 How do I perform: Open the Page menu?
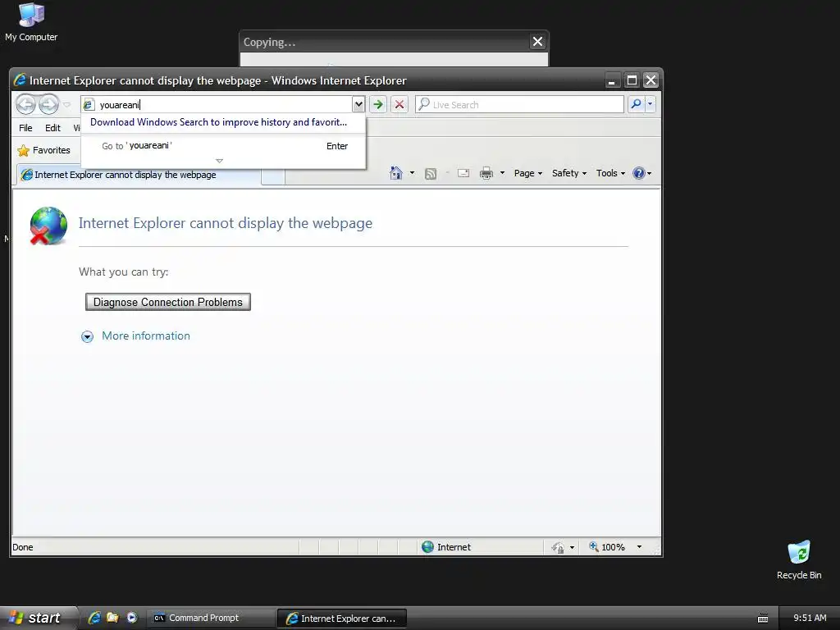coord(528,173)
